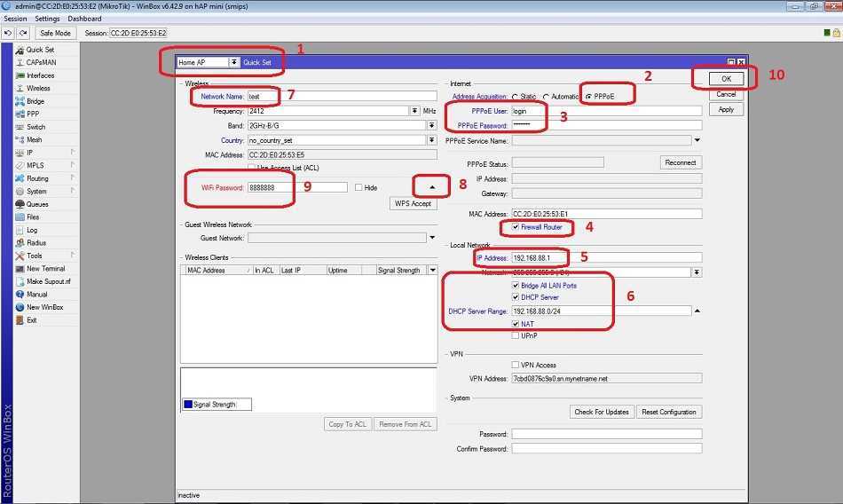Open the IP sidebar menu
The width and height of the screenshot is (843, 504).
coord(30,153)
